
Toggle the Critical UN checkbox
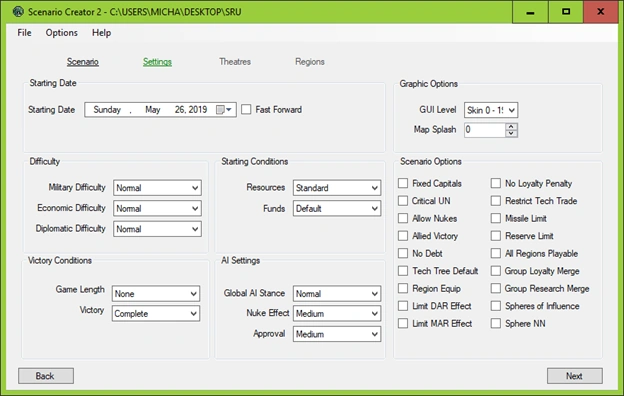click(403, 201)
